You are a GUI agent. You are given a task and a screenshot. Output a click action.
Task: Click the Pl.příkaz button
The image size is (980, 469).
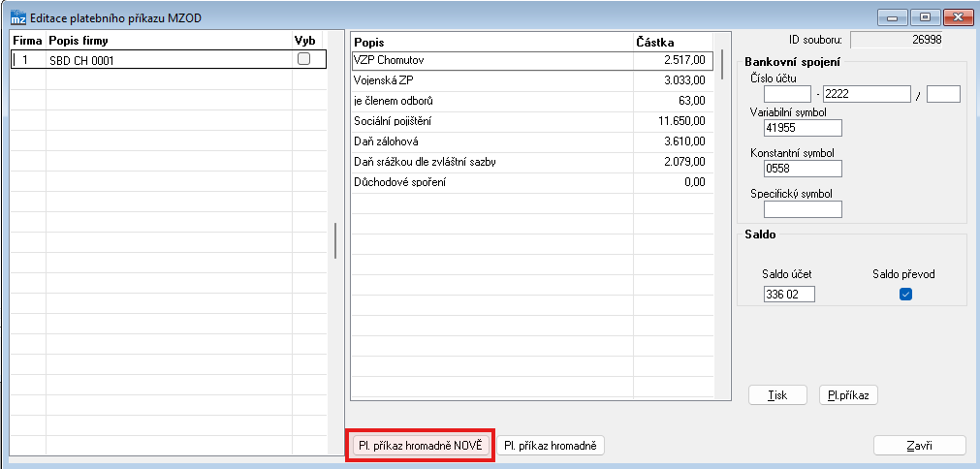848,395
